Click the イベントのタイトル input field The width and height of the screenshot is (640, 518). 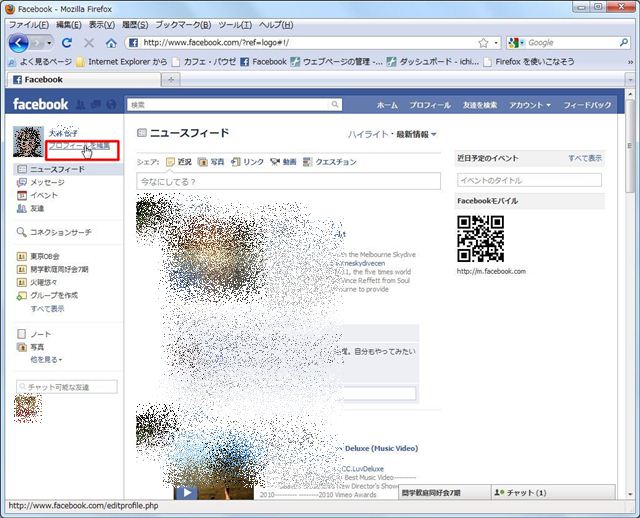pos(529,180)
